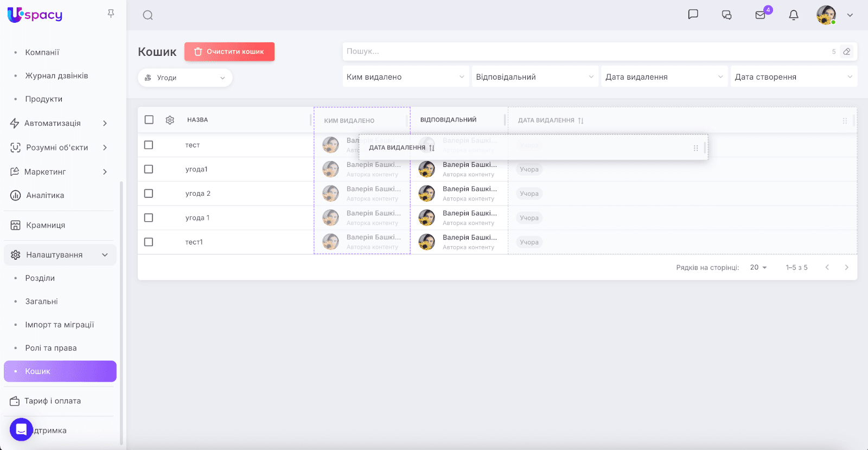
Task: Expand the 'Ким видалено' filter dropdown
Action: 405,77
